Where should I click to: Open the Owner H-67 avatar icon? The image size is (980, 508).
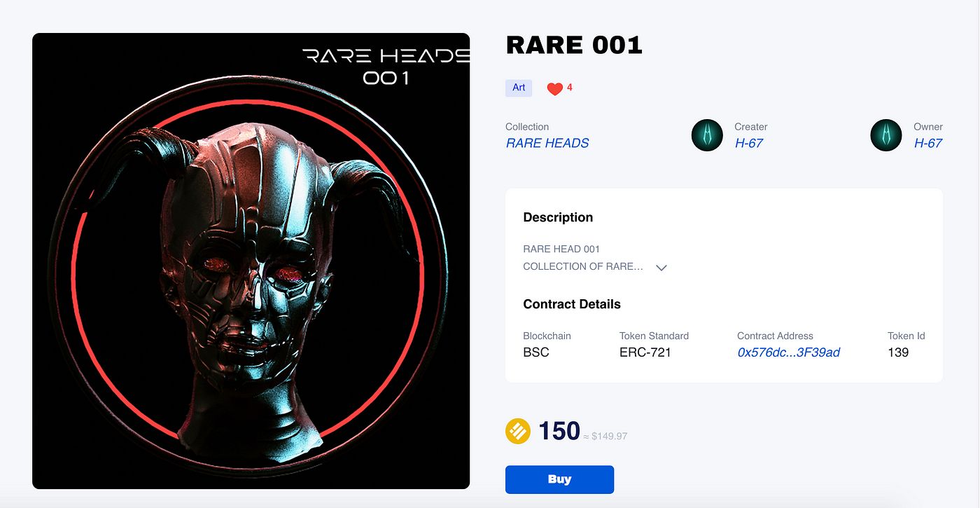(x=886, y=135)
